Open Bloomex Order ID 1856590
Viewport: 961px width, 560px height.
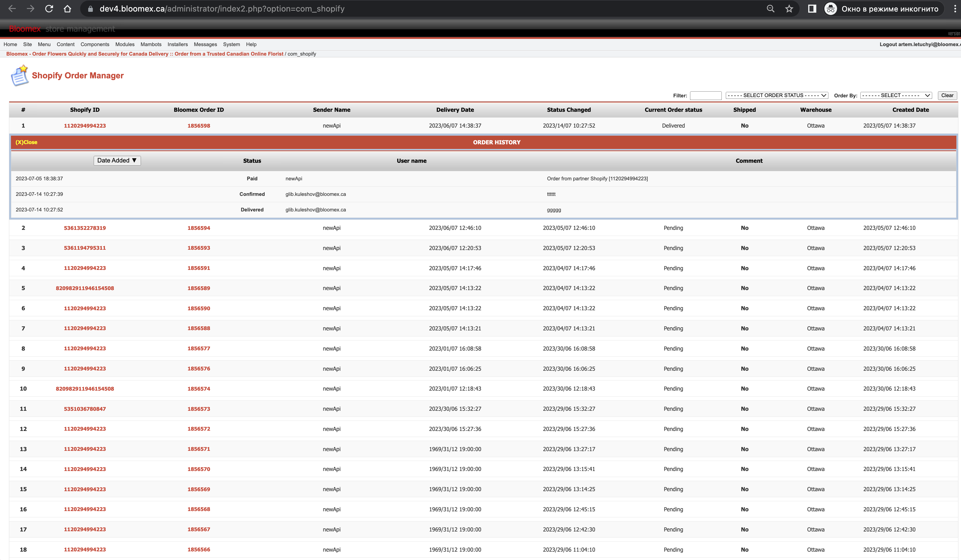(x=199, y=309)
